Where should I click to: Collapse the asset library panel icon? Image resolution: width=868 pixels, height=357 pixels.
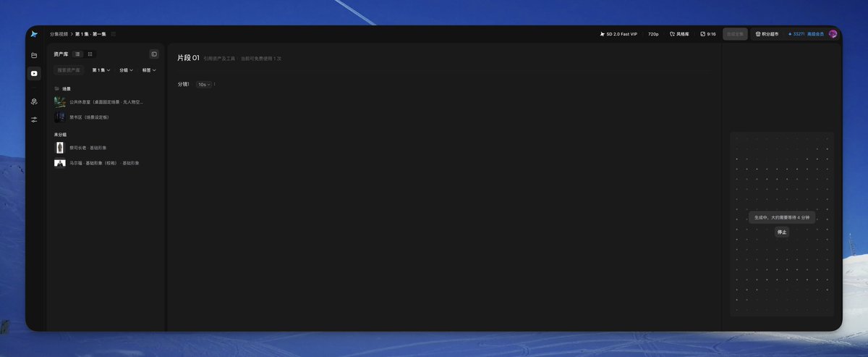click(154, 54)
